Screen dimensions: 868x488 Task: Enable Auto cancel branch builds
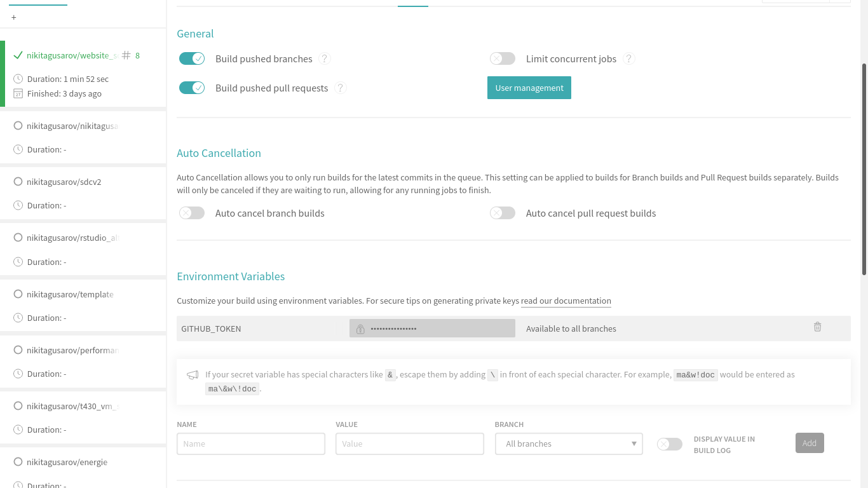tap(192, 213)
